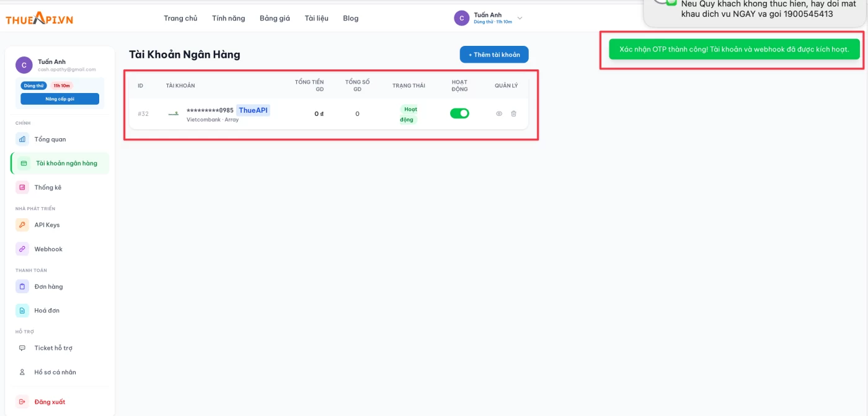Toggle the Hoạt động switch off
Image resolution: width=868 pixels, height=416 pixels.
tap(459, 113)
